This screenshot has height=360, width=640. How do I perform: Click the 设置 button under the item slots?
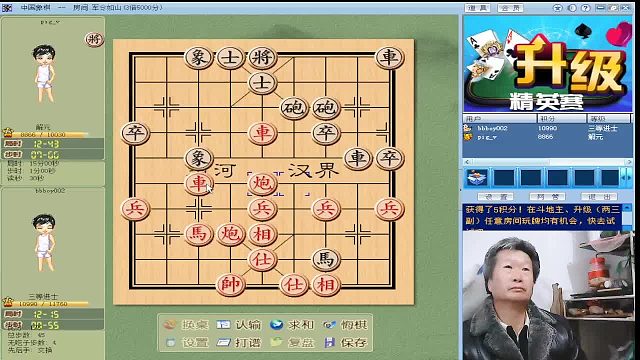tap(495, 197)
